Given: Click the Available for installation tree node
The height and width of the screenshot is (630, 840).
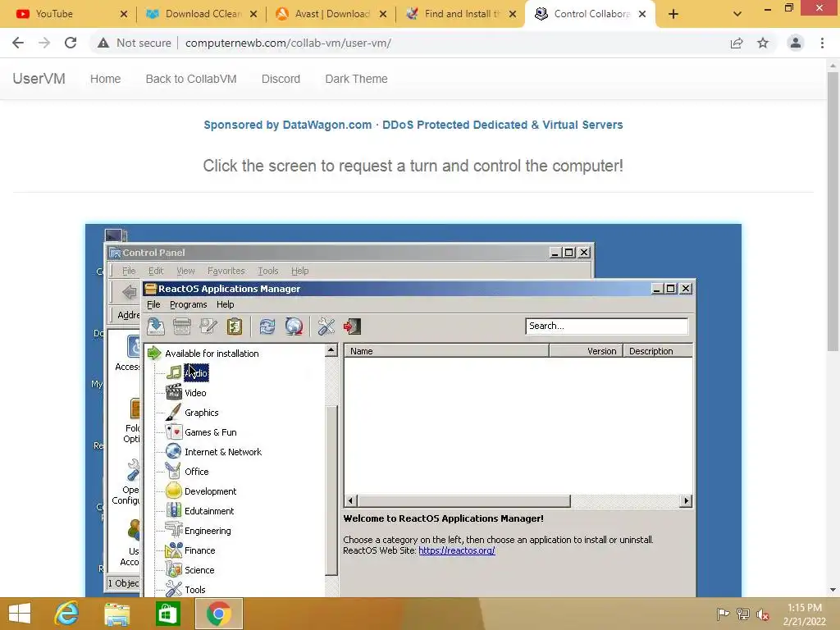Looking at the screenshot, I should tap(212, 354).
